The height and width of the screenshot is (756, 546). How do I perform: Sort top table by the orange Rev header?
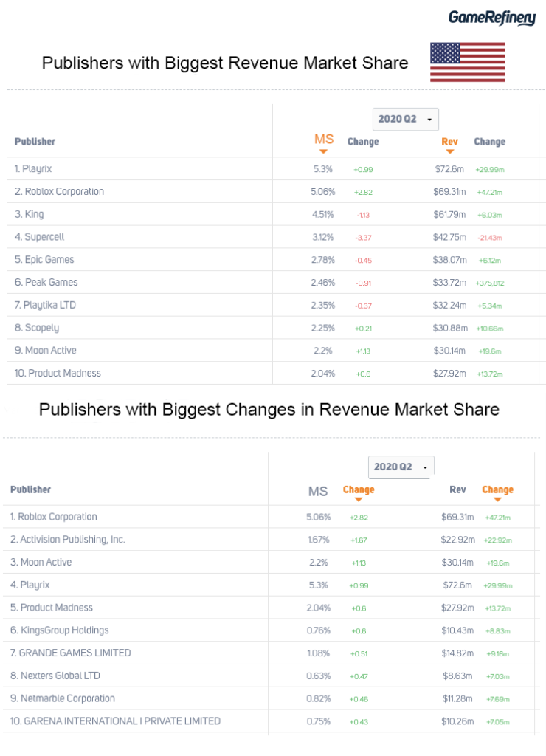449,141
